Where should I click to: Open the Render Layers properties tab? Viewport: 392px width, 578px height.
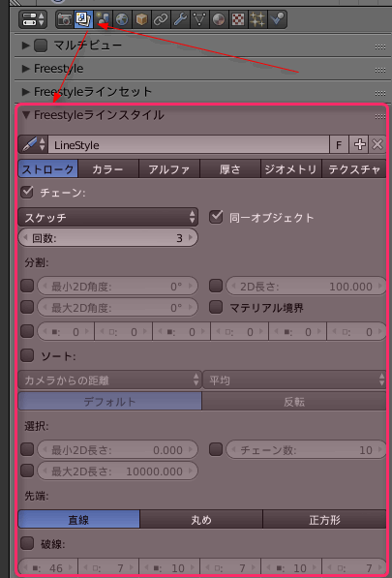(83, 19)
